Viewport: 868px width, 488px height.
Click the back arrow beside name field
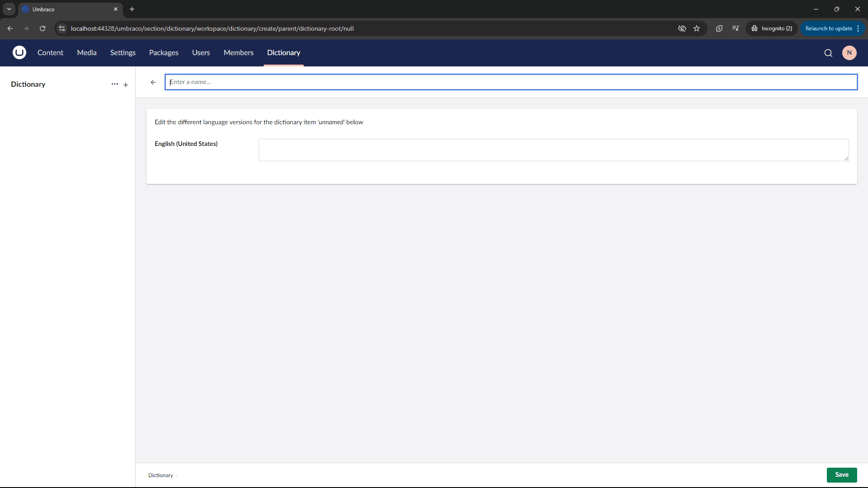click(x=153, y=82)
